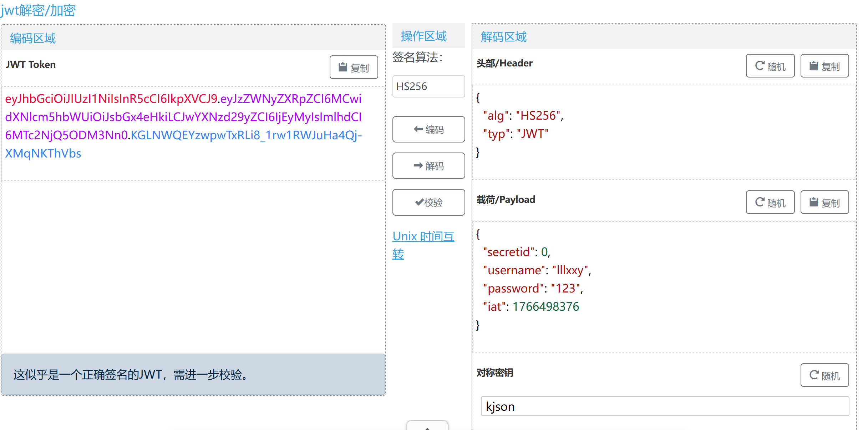Click the 解码区域 panel heading
The height and width of the screenshot is (430, 868).
(503, 37)
